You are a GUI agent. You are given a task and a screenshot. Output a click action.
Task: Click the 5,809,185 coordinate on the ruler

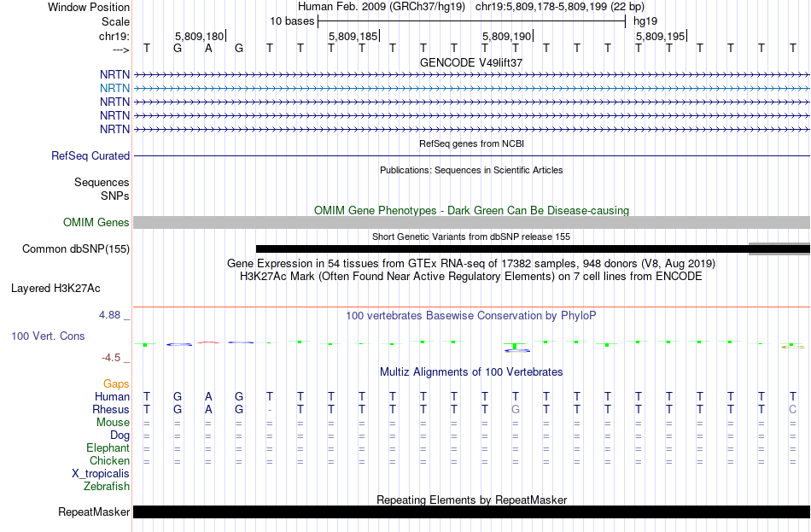coord(353,36)
